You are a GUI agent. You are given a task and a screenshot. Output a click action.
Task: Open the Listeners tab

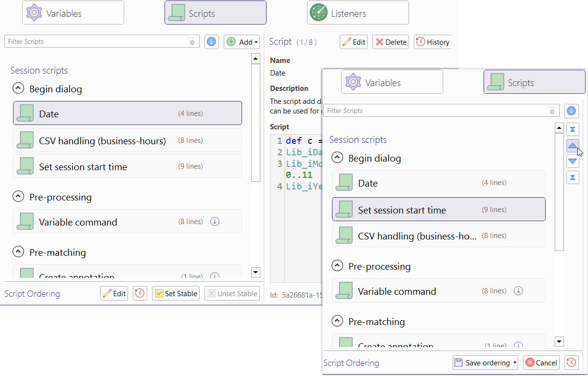pos(358,13)
